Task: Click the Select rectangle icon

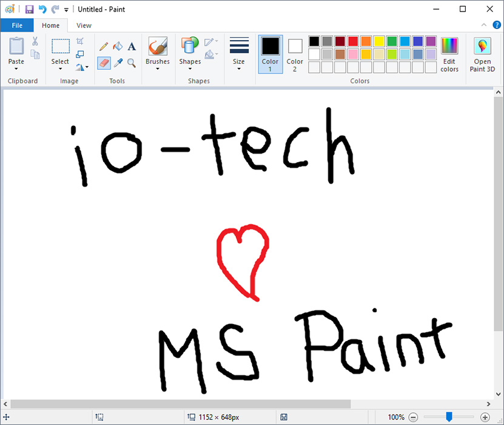Action: click(61, 46)
